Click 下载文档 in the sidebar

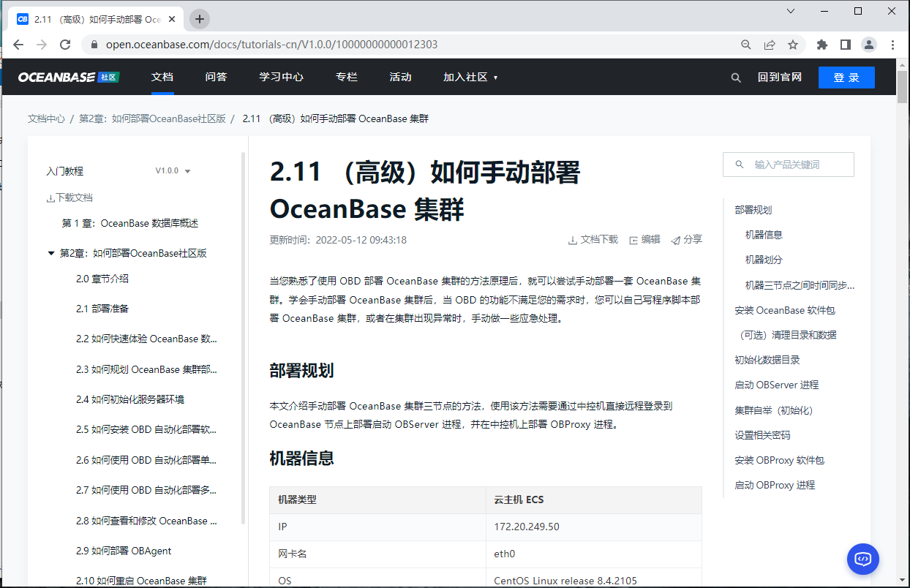click(69, 197)
